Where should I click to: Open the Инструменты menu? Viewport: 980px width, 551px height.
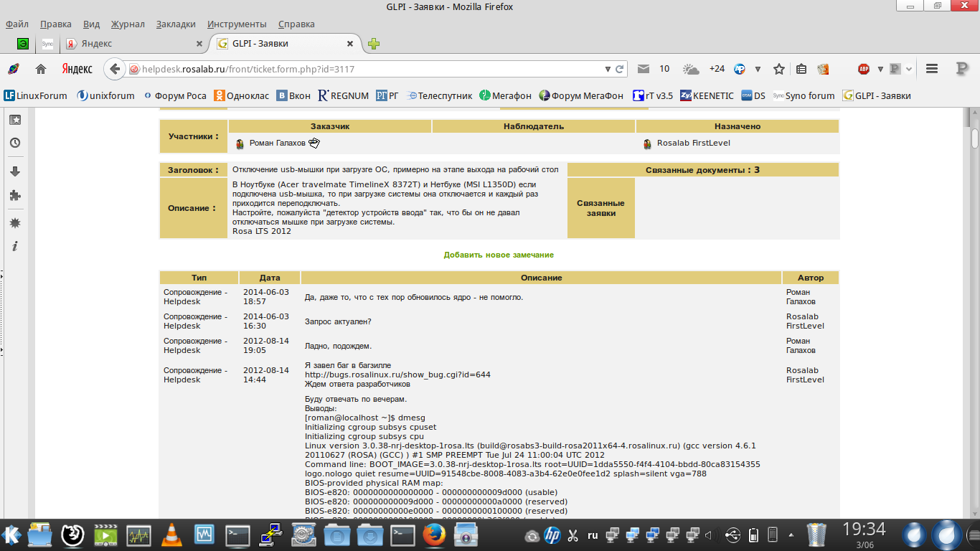click(x=237, y=24)
